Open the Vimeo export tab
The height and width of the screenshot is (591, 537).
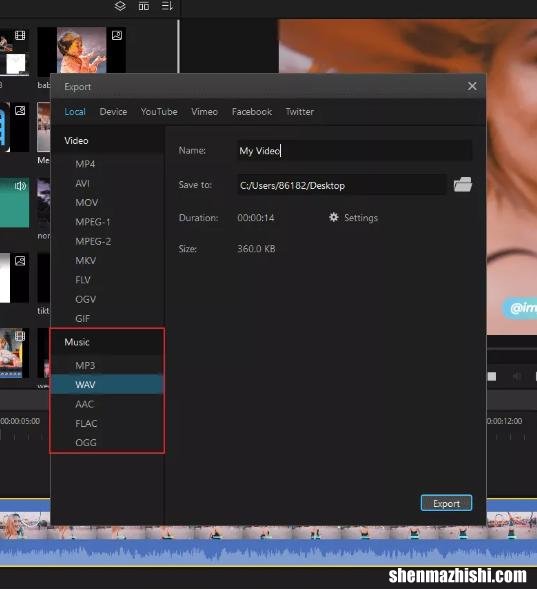204,112
